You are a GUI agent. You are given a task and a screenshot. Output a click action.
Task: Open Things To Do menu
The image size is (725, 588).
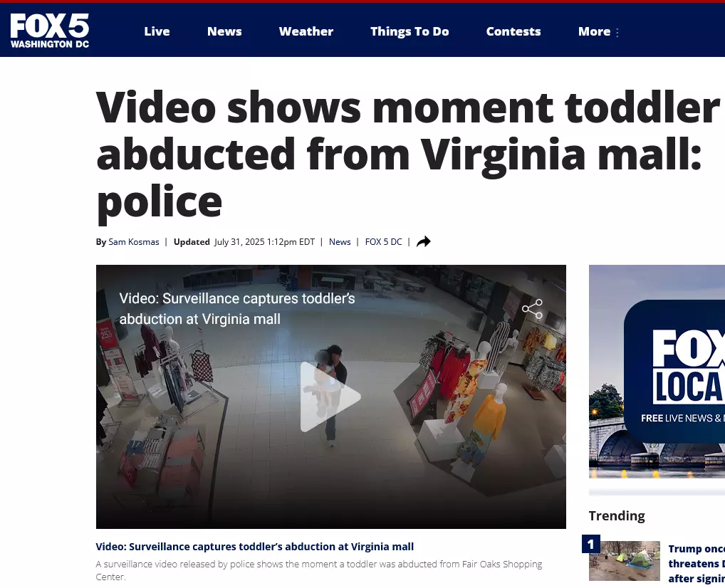coord(410,31)
